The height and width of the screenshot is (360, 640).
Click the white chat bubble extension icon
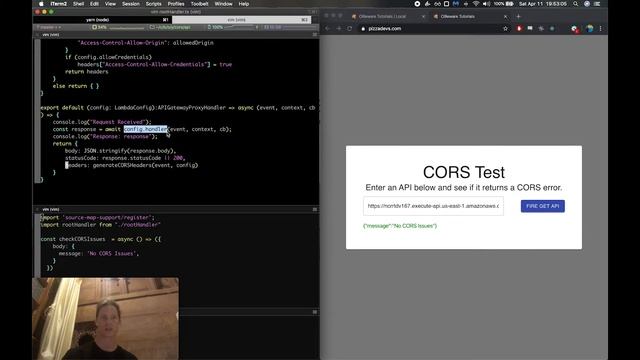530,29
